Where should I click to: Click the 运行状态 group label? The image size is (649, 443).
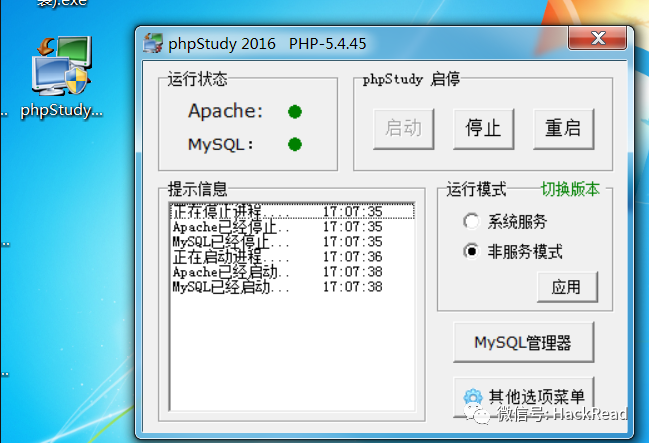tap(197, 79)
